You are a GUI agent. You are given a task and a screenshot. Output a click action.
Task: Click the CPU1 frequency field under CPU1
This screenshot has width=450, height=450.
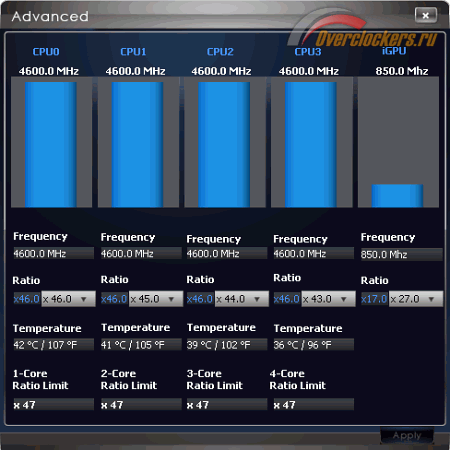pos(141,253)
